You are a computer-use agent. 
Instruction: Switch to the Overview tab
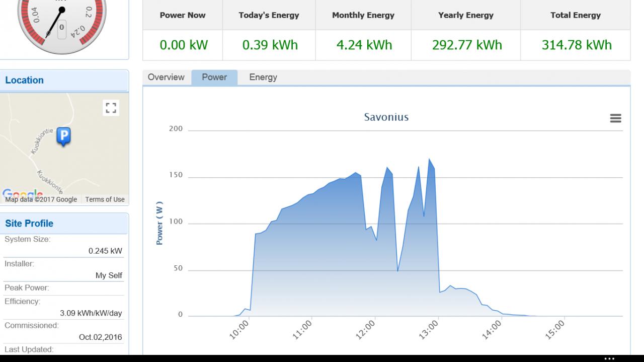pos(166,77)
